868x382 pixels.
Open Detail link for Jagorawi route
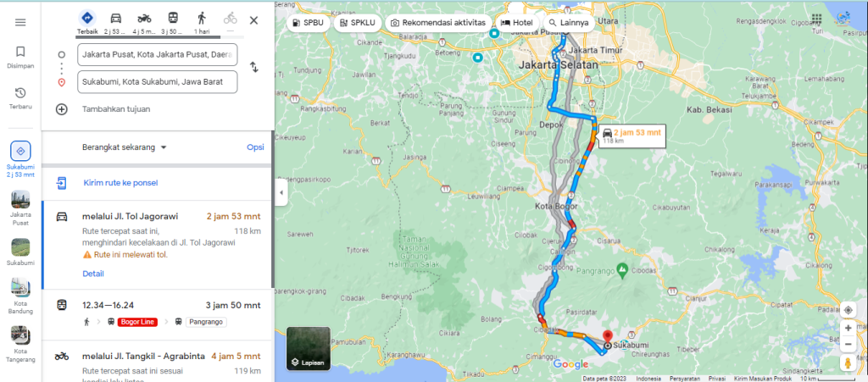tap(93, 274)
